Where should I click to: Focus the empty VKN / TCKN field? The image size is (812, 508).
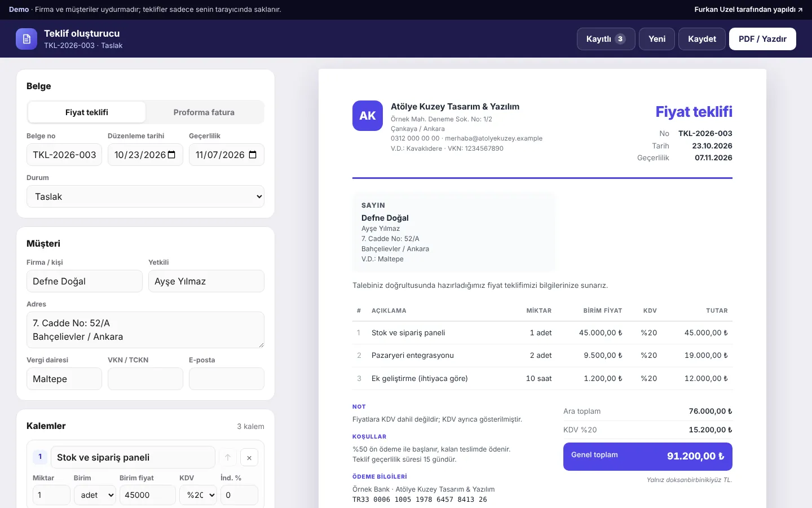point(145,379)
